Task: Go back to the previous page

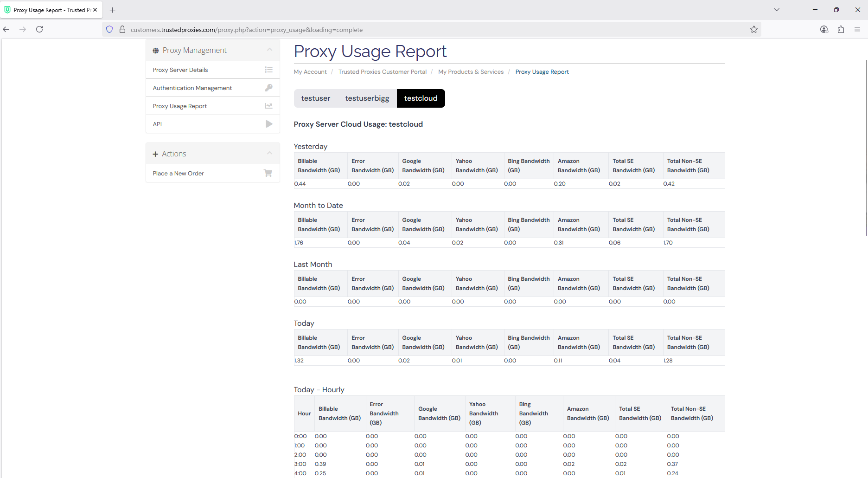Action: (x=6, y=29)
